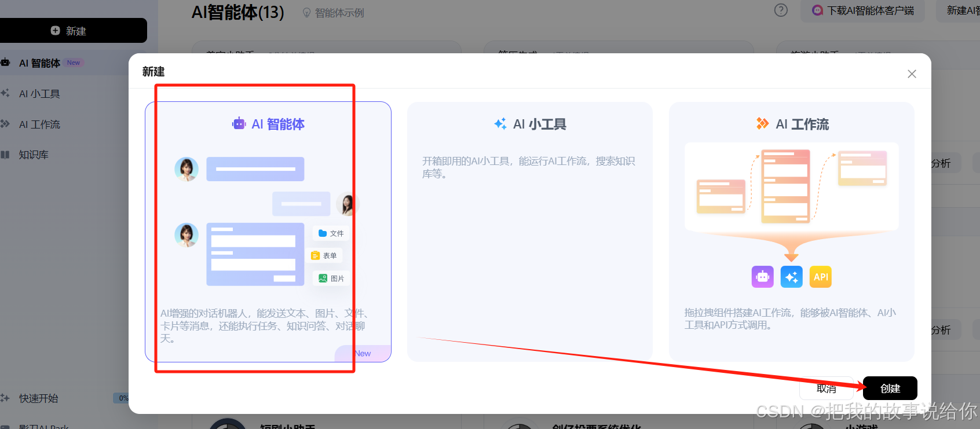Select the AI 智能体 card

tap(268, 232)
